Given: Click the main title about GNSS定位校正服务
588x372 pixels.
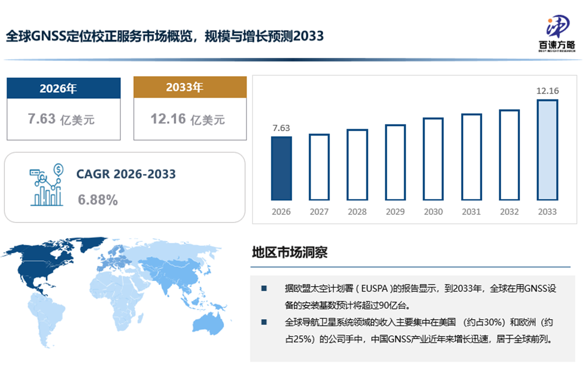Looking at the screenshot, I should (x=165, y=36).
